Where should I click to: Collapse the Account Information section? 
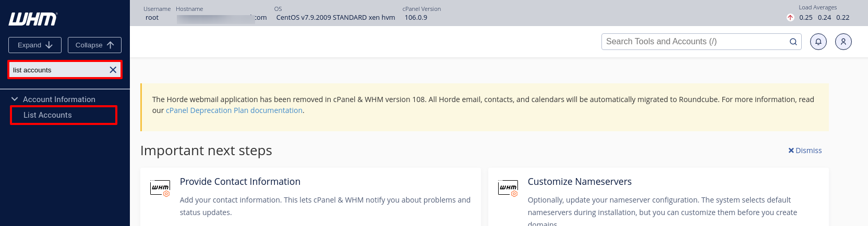[x=15, y=99]
